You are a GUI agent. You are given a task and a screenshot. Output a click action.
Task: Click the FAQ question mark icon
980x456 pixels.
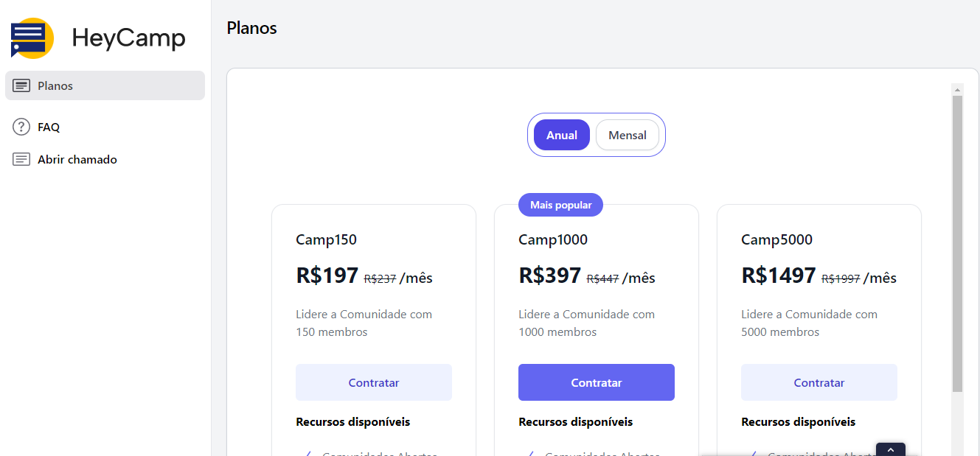point(21,127)
